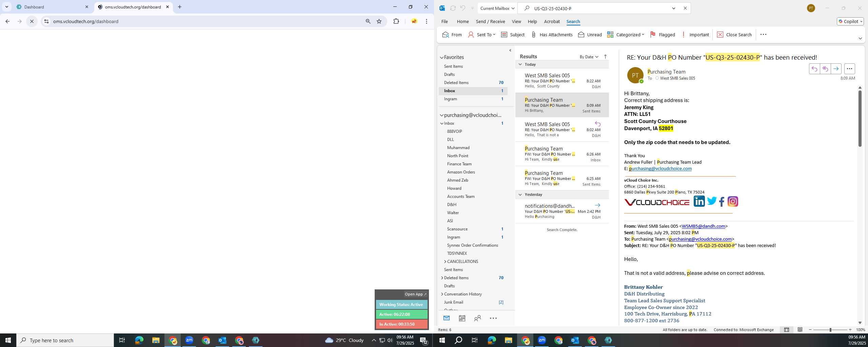
Task: Open the By Date sort dropdown
Action: click(x=589, y=57)
